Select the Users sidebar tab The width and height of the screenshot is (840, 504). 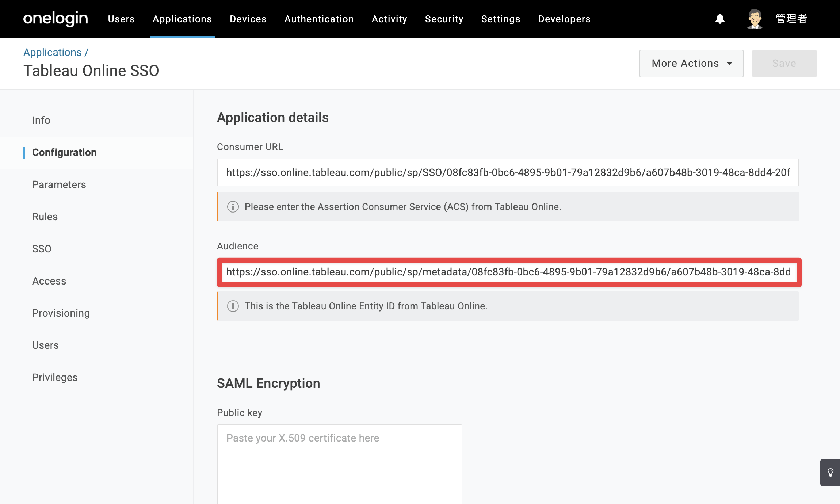96,345
